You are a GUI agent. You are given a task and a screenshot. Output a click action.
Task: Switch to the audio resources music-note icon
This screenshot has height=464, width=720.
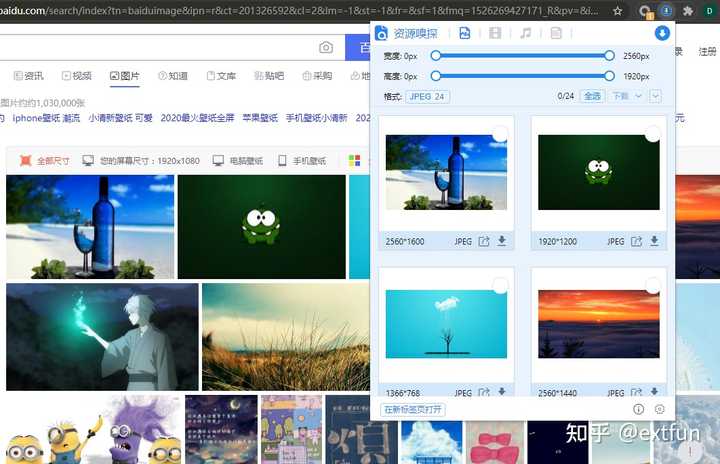tap(525, 33)
